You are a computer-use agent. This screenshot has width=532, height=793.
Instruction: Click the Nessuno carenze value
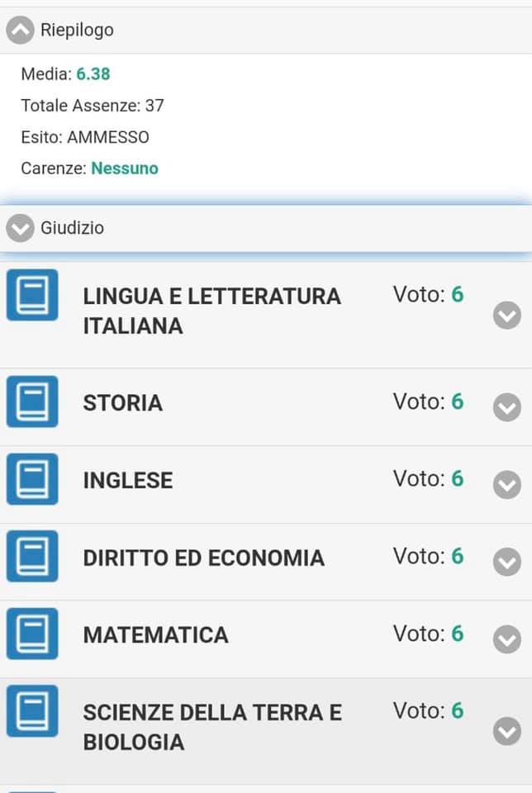point(125,169)
